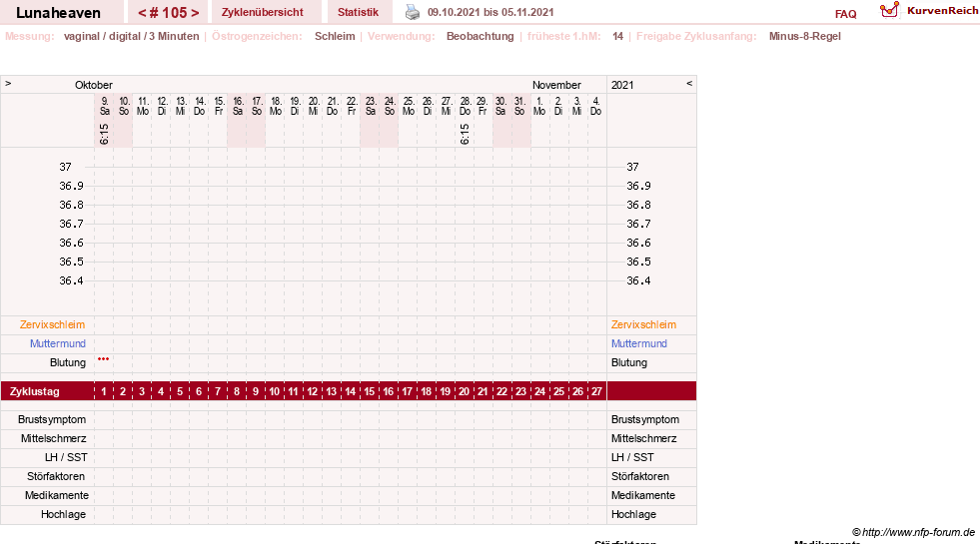Click the Oktober month label
The image size is (980, 544).
coord(94,85)
